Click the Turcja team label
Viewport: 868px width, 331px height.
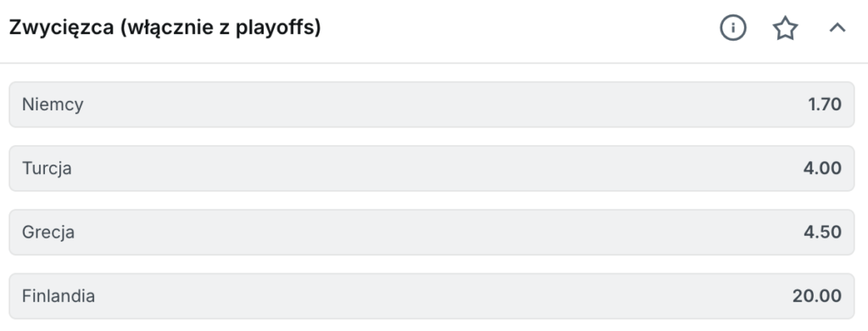47,169
